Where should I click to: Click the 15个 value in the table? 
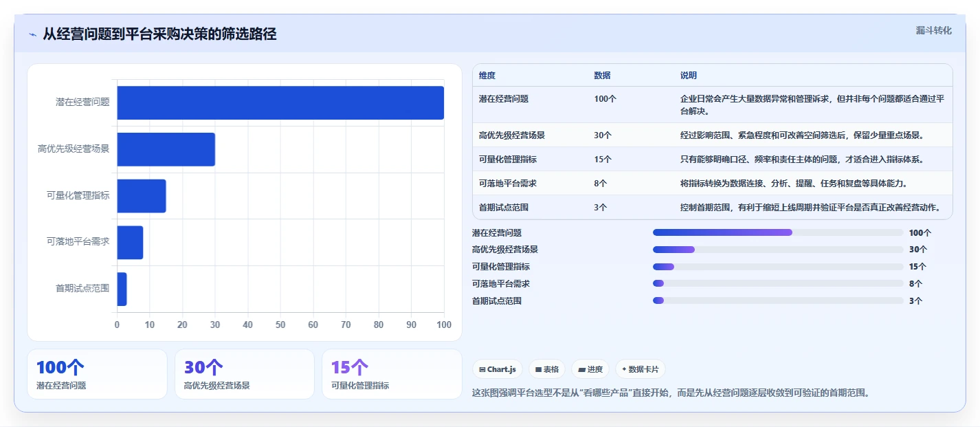pyautogui.click(x=603, y=159)
